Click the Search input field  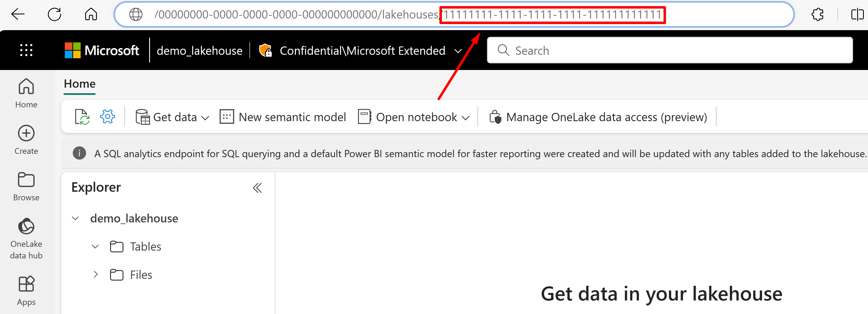tap(669, 51)
